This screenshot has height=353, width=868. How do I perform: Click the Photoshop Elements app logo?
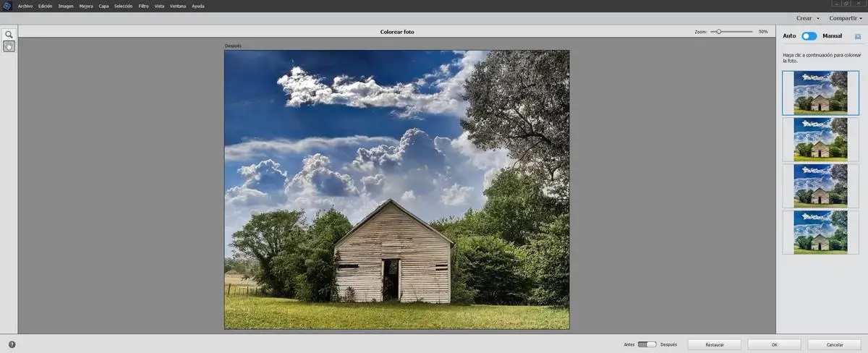(x=8, y=6)
